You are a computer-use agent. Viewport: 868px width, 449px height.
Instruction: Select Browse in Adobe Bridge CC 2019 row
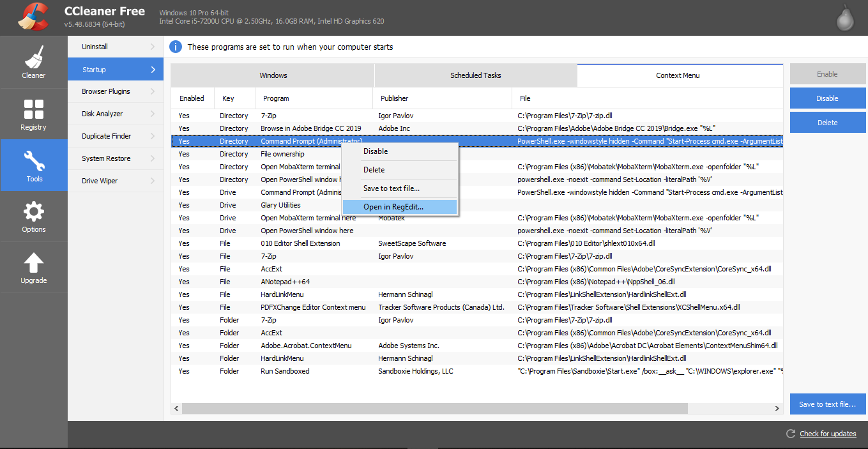(476, 128)
